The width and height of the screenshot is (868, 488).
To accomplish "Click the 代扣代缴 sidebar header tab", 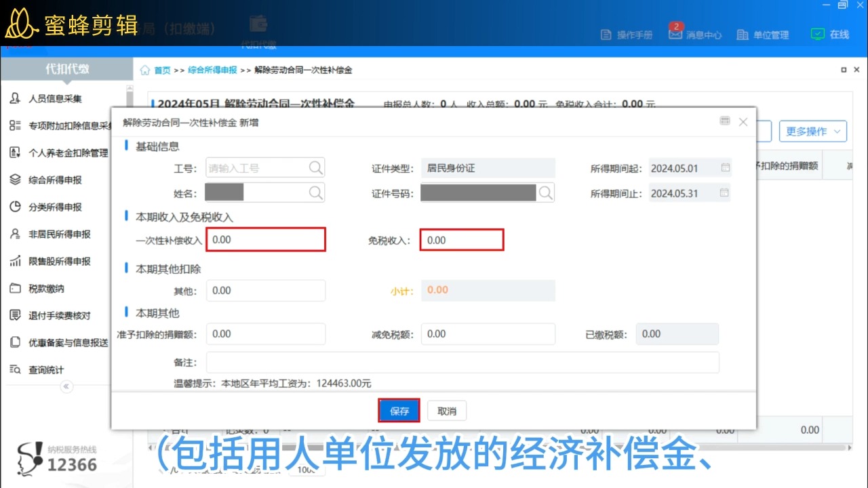I will point(66,68).
